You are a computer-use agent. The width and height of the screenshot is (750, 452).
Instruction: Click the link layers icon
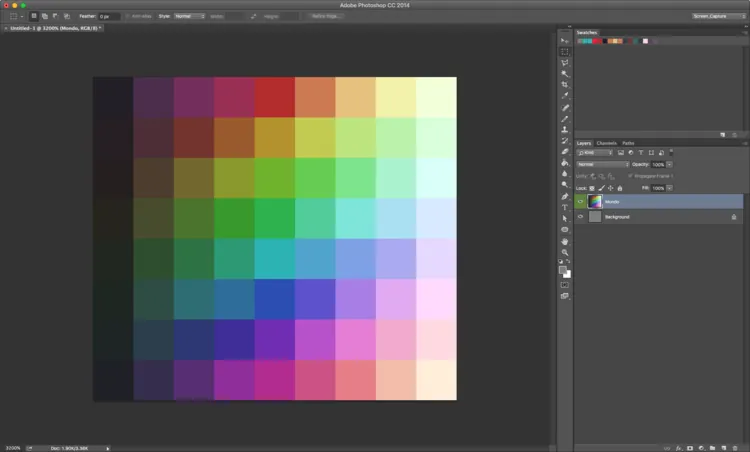[x=667, y=448]
